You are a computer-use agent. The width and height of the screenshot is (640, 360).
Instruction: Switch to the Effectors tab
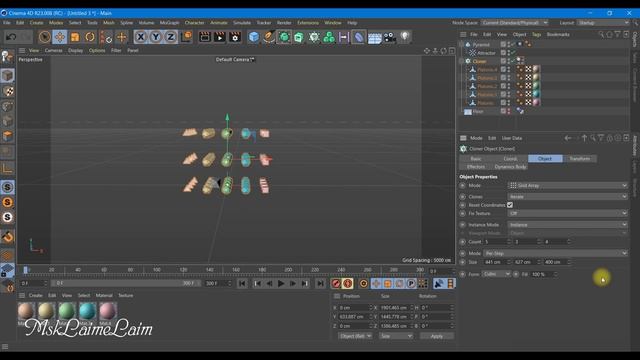coord(476,167)
